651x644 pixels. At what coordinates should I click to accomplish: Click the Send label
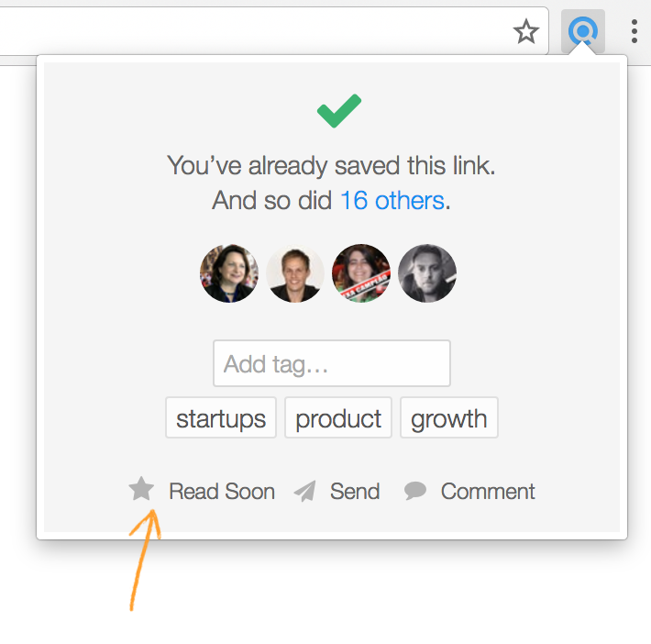click(x=355, y=492)
